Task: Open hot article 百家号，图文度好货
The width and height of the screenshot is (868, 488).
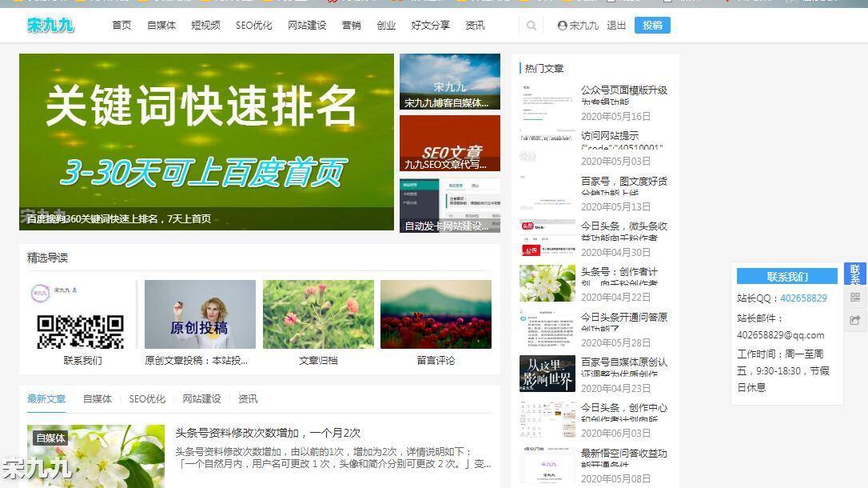Action: [624, 186]
